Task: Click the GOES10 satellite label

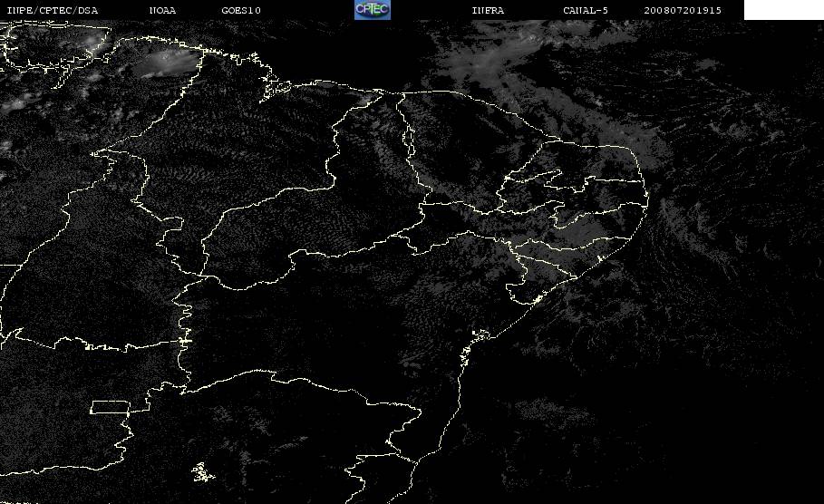Action: pos(241,11)
